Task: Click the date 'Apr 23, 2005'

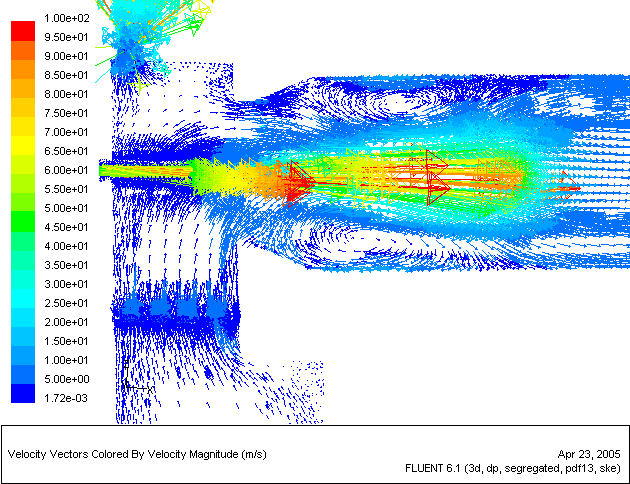Action: (x=589, y=454)
